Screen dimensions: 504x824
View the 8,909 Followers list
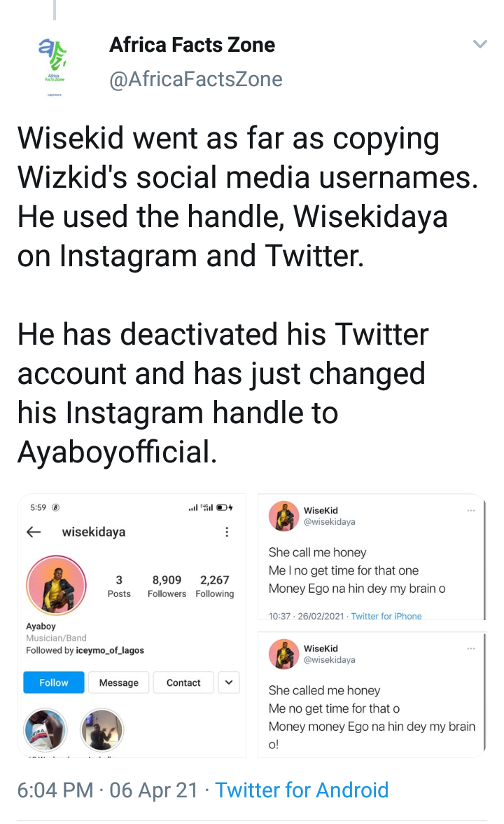coord(167,586)
